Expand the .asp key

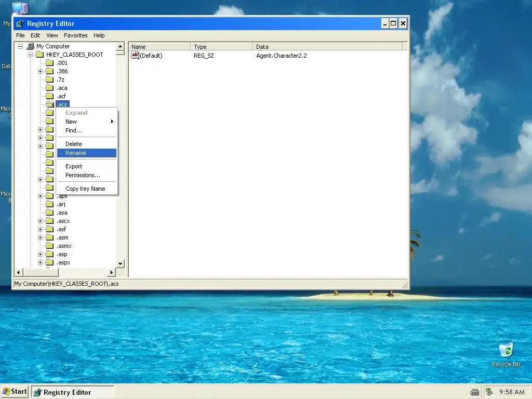point(41,254)
